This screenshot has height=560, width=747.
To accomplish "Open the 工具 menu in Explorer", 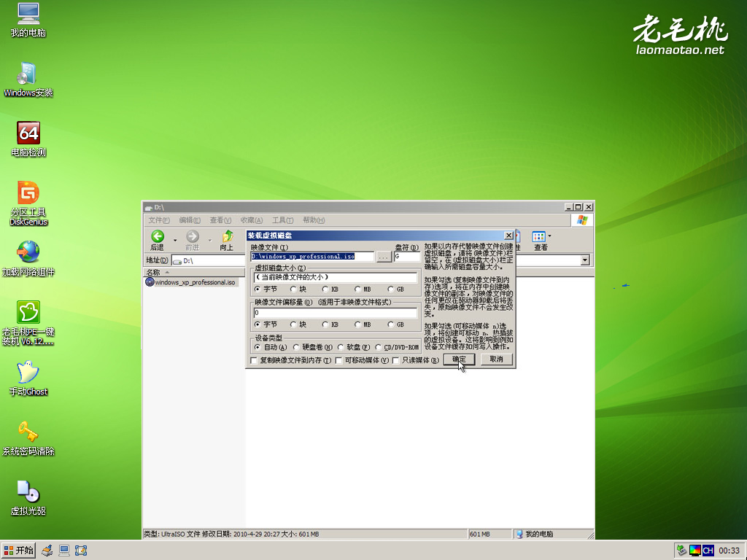I will 282,220.
